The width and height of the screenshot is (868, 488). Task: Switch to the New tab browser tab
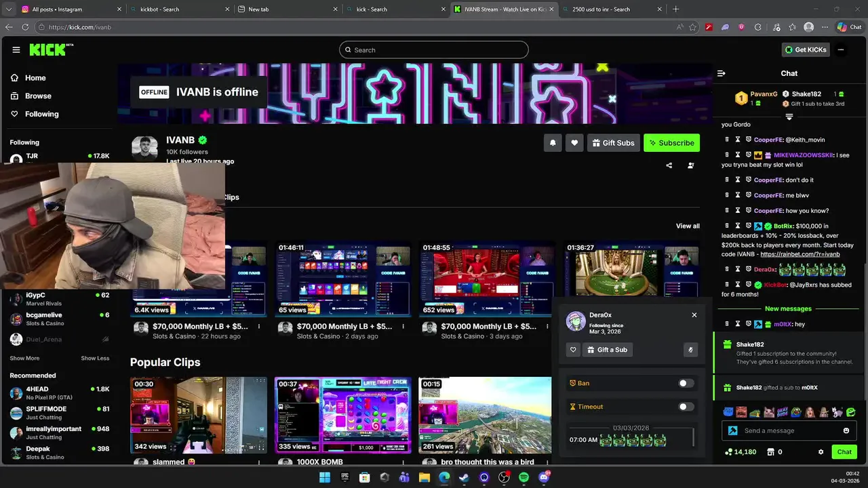tap(288, 9)
